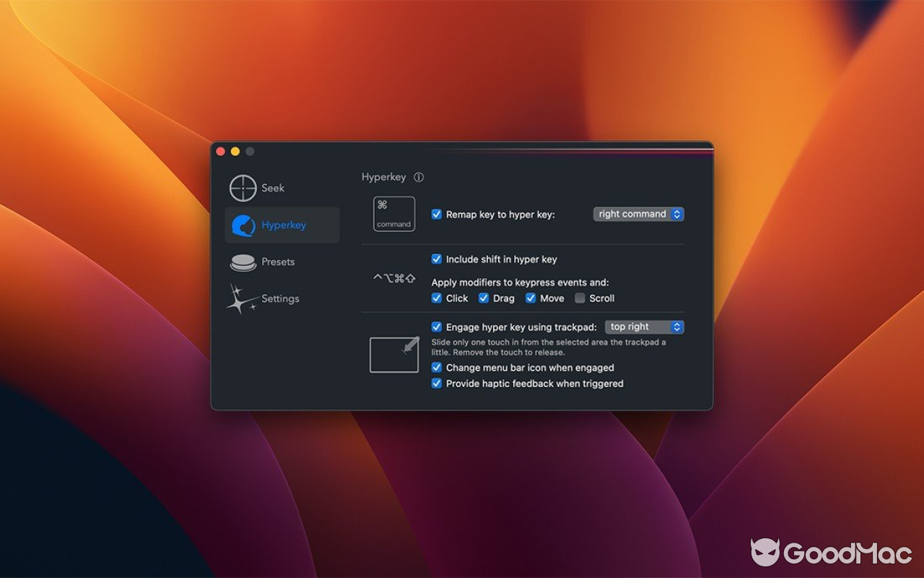Open the top right trackpad corner dropdown
This screenshot has height=578, width=924.
644,327
